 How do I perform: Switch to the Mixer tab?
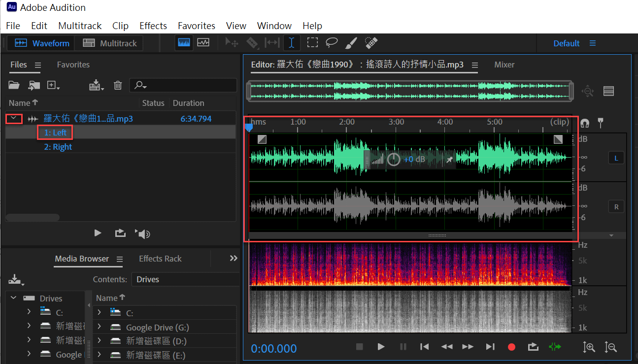(504, 65)
